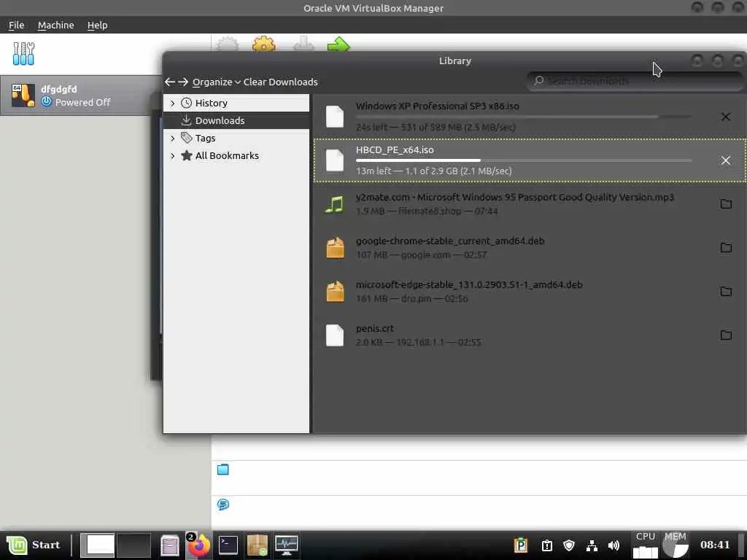The width and height of the screenshot is (747, 560).
Task: Click the MEM monitor applet
Action: (x=676, y=545)
